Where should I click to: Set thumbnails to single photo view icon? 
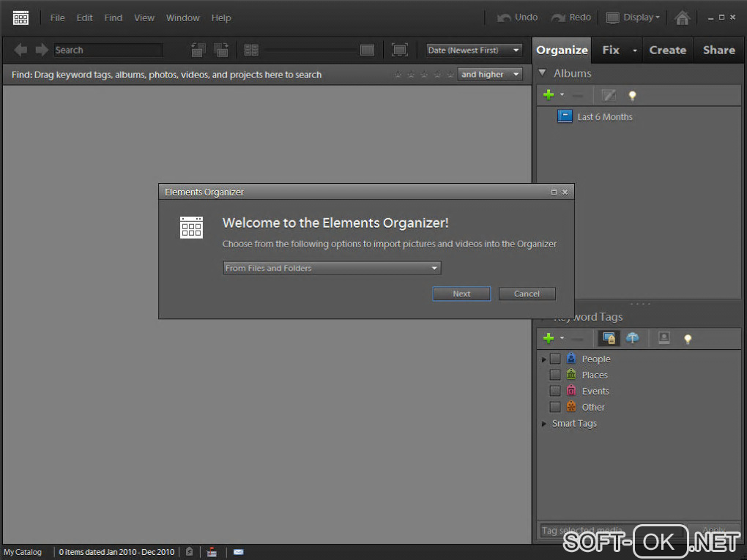coord(368,50)
